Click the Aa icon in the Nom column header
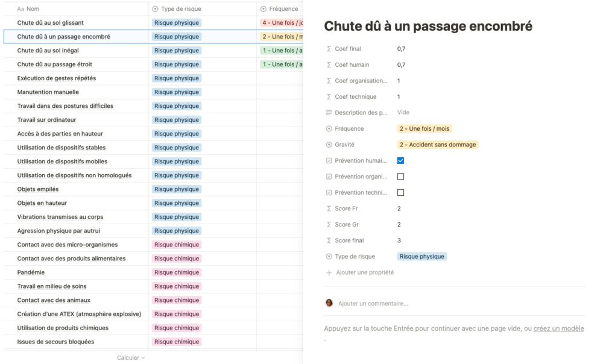The height and width of the screenshot is (364, 606). (x=21, y=9)
